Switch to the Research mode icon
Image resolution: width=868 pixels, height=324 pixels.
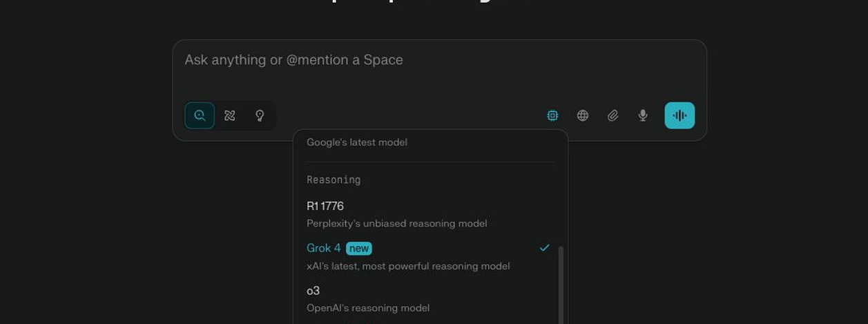(230, 115)
